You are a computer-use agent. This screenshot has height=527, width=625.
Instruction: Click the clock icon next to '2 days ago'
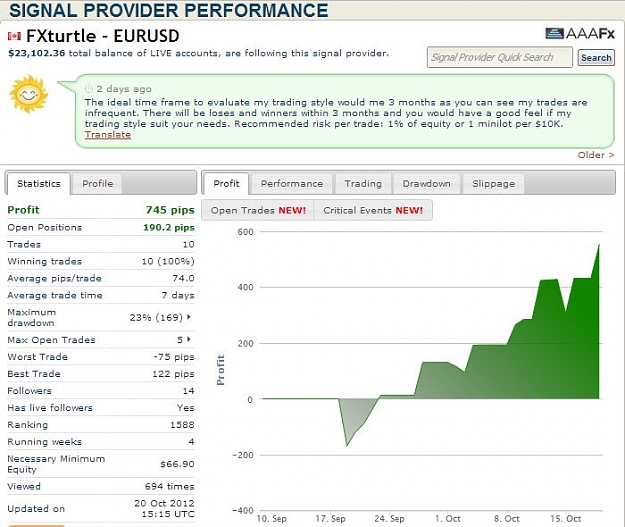[x=89, y=89]
